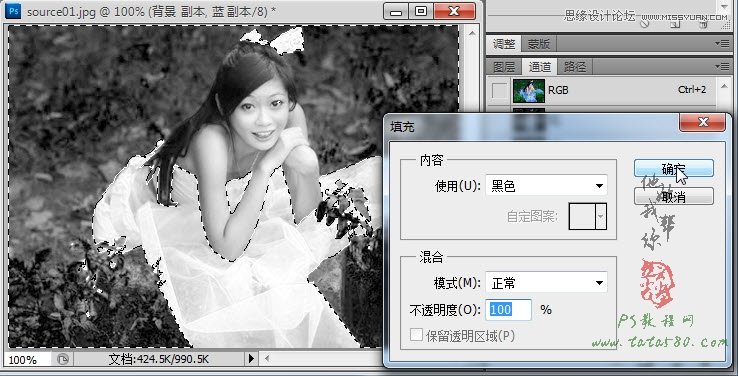Viewport: 738px width, 376px height.
Task: Open the 模式 blend mode dropdown showing 正常
Action: (546, 283)
